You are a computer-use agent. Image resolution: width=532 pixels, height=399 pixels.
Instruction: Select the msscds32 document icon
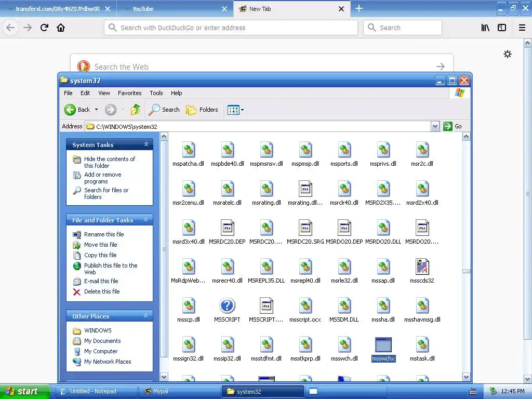[422, 267]
